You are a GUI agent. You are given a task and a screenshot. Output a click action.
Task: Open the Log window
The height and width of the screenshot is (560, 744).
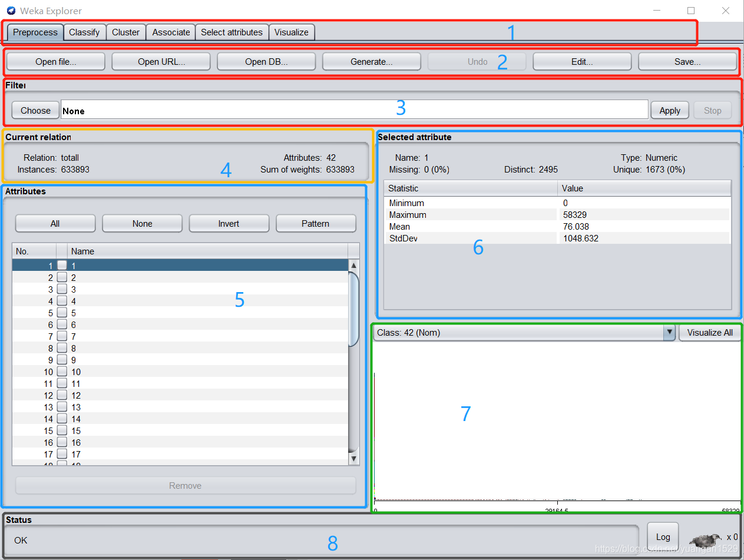pyautogui.click(x=663, y=536)
